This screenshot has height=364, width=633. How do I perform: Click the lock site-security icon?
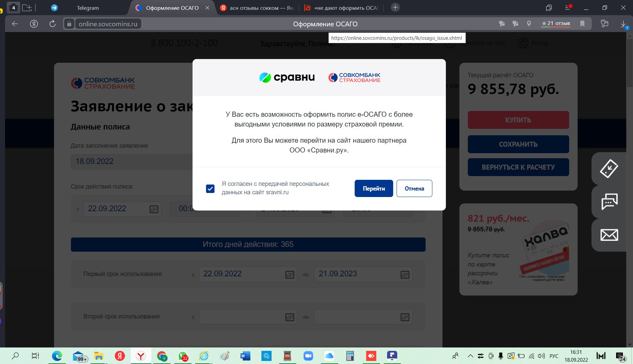(69, 24)
